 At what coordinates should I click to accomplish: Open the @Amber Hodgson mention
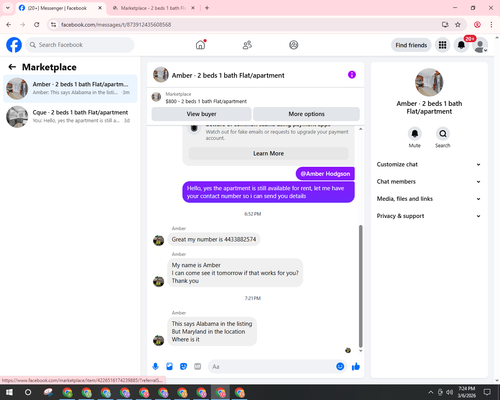point(325,174)
